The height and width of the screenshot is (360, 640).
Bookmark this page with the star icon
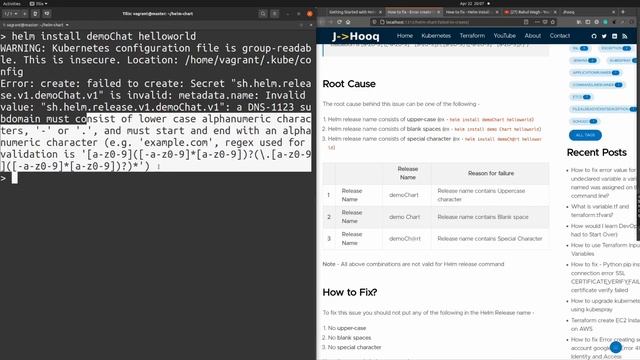tap(553, 22)
